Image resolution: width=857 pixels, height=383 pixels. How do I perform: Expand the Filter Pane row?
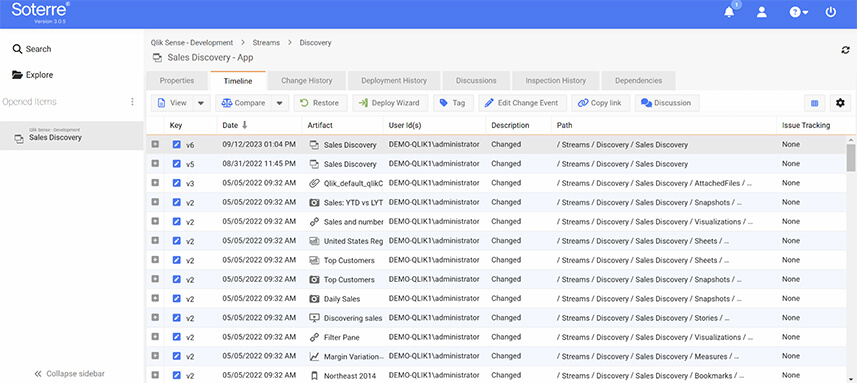click(x=155, y=337)
